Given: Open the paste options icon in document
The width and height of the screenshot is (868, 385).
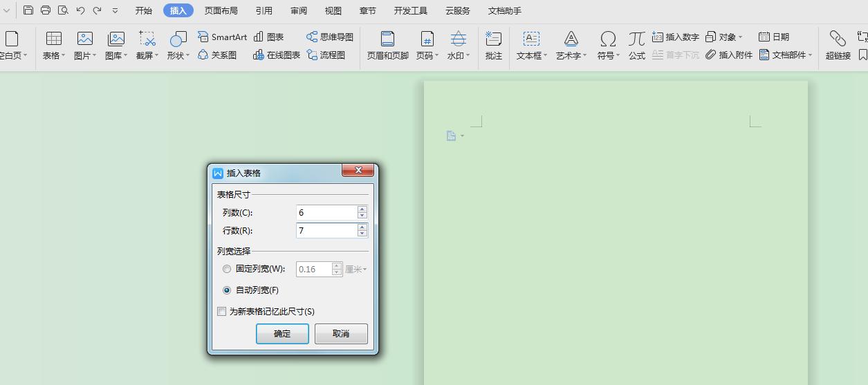Looking at the screenshot, I should [x=455, y=136].
